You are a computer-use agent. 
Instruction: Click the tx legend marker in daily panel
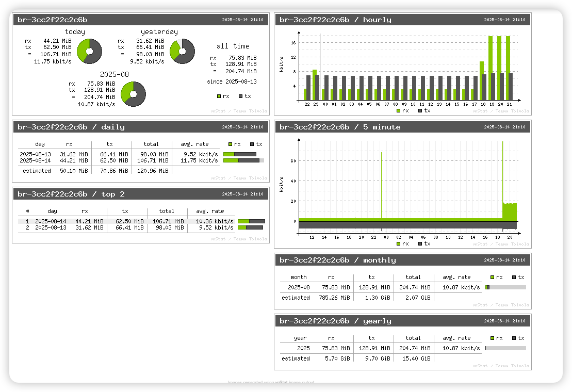252,144
